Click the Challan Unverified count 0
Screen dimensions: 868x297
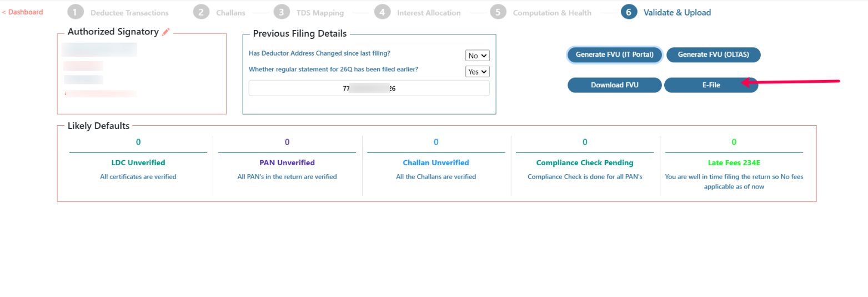(436, 142)
